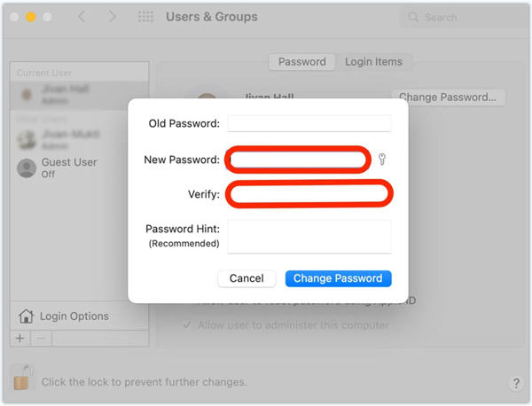This screenshot has height=406, width=532.
Task: Add a user with the plus button
Action: coord(20,338)
